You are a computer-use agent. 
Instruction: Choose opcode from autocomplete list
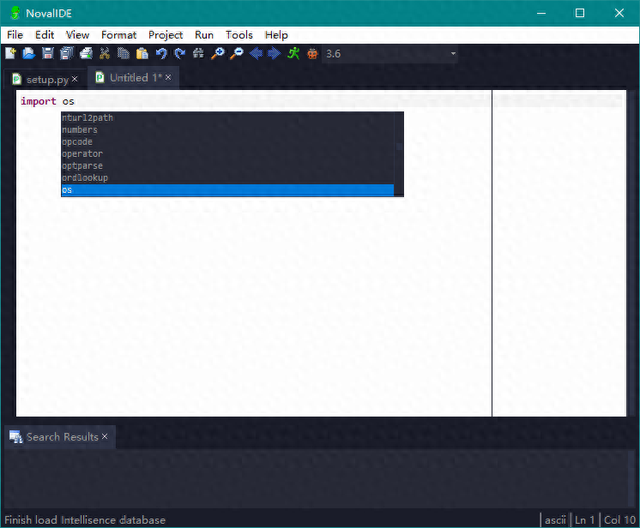[x=227, y=142]
